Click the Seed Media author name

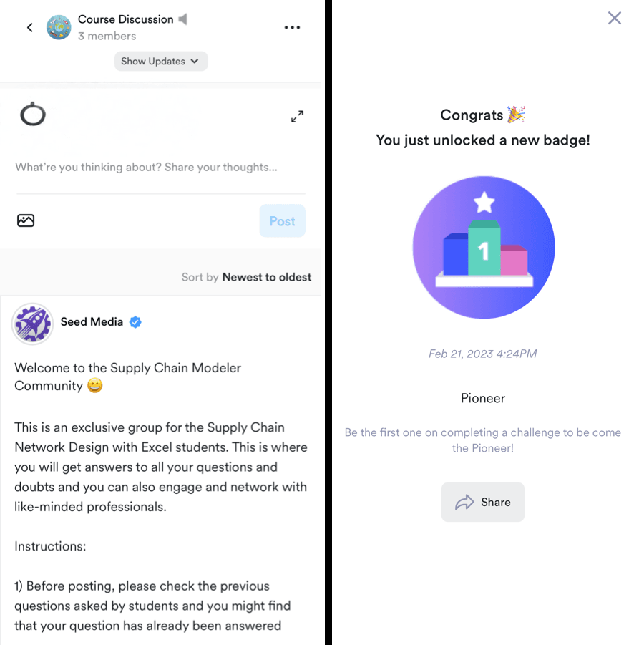pyautogui.click(x=92, y=321)
